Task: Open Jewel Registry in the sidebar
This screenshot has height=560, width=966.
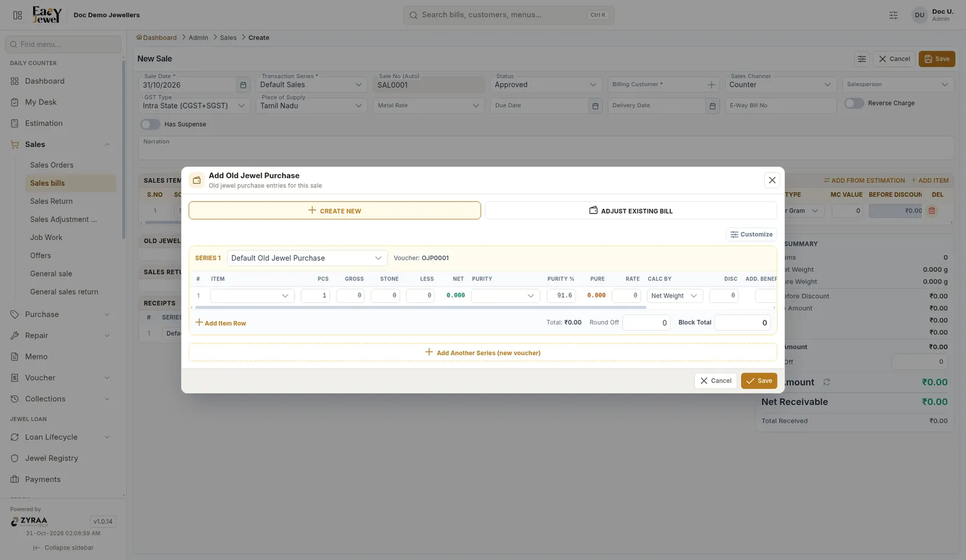Action: point(63,459)
